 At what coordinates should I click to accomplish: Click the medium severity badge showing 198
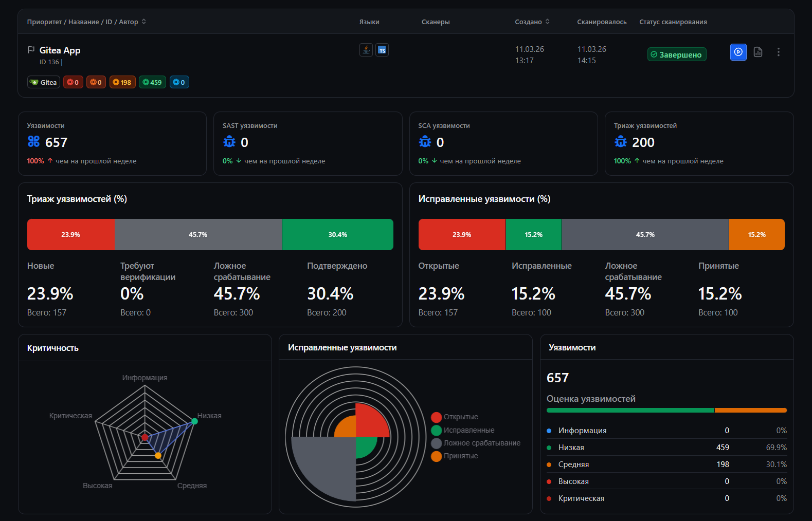(122, 82)
